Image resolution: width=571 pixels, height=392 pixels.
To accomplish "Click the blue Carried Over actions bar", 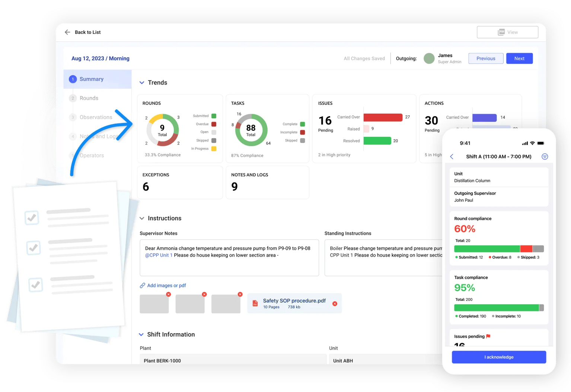I will click(x=484, y=118).
